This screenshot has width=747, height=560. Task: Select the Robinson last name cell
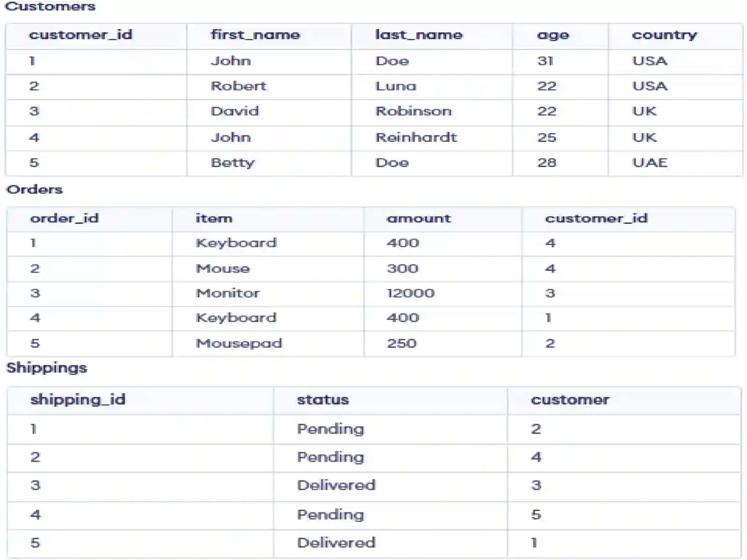pyautogui.click(x=414, y=111)
